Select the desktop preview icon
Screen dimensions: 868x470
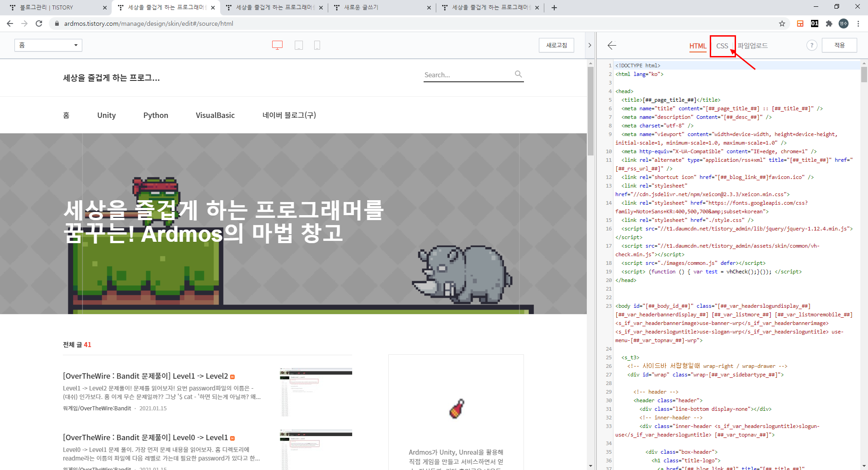(x=277, y=45)
